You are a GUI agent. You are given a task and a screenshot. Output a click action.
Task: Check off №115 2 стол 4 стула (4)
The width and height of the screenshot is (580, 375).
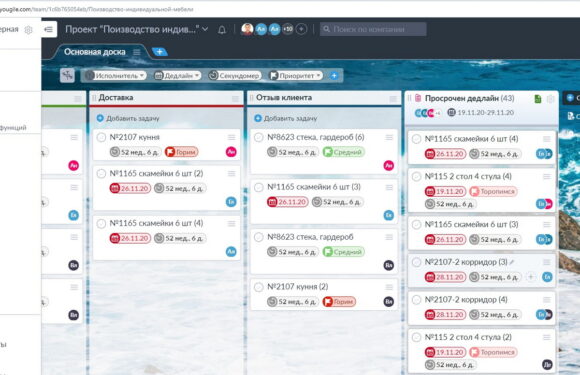coord(417,176)
